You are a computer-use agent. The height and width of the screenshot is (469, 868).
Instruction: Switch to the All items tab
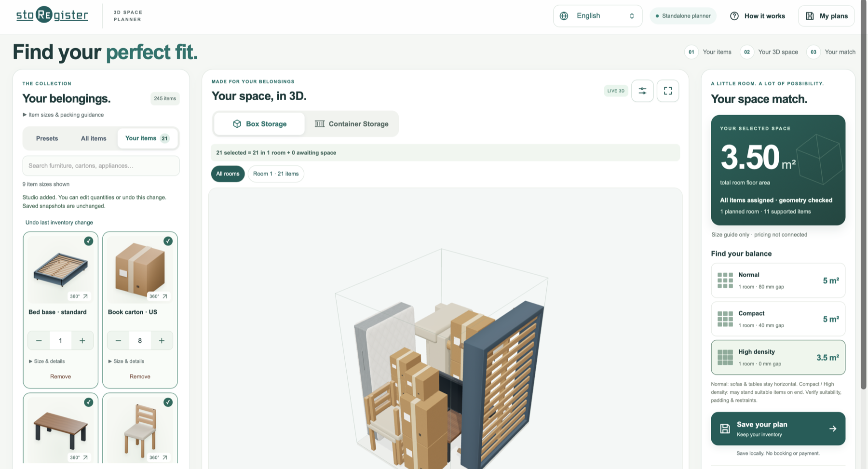tap(94, 138)
